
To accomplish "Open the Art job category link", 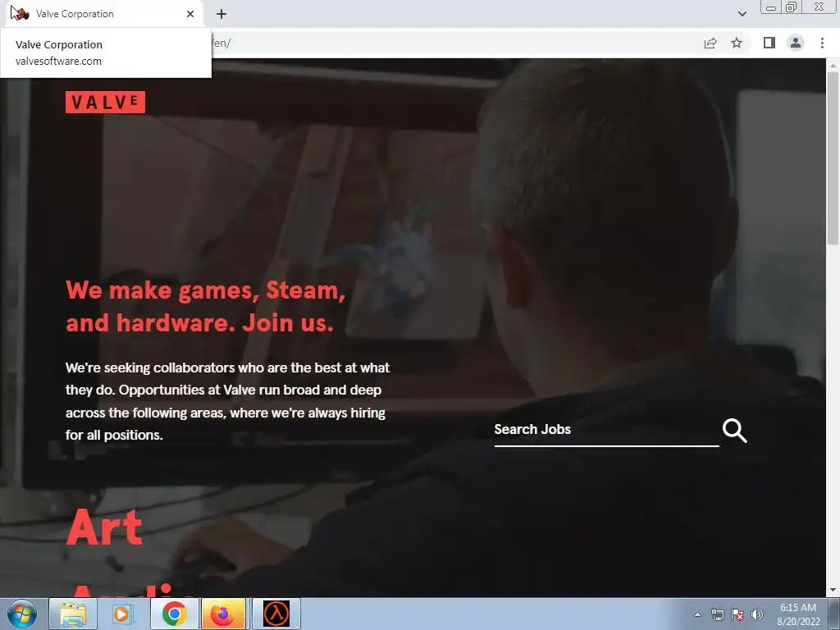I will (x=104, y=527).
